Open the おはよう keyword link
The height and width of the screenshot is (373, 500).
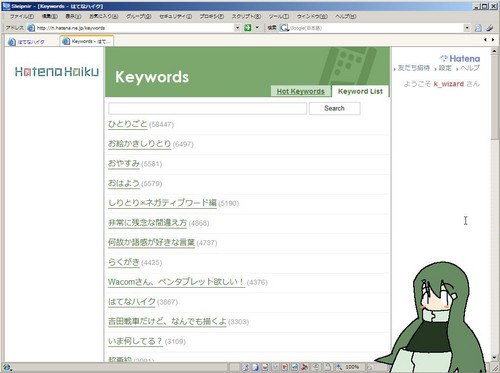(124, 183)
